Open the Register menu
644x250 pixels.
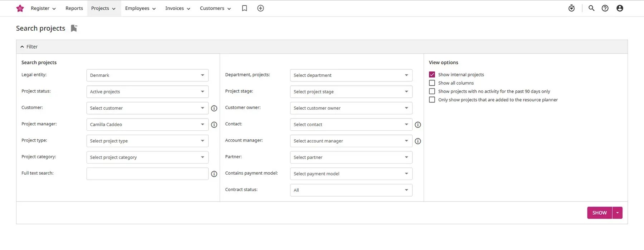(43, 8)
